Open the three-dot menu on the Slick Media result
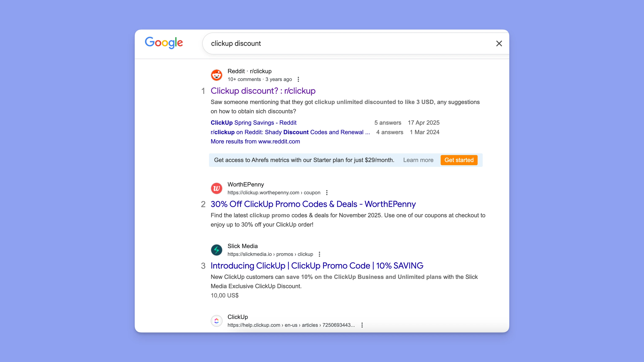 pyautogui.click(x=319, y=254)
